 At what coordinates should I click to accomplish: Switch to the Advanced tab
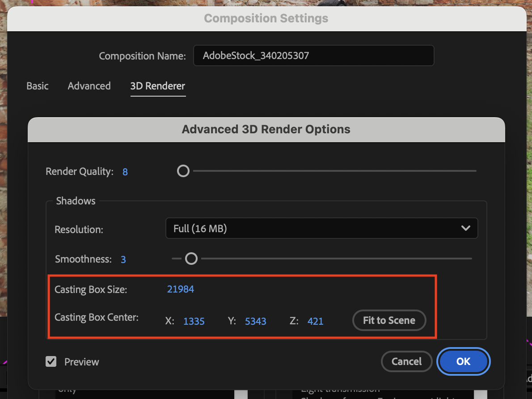89,86
